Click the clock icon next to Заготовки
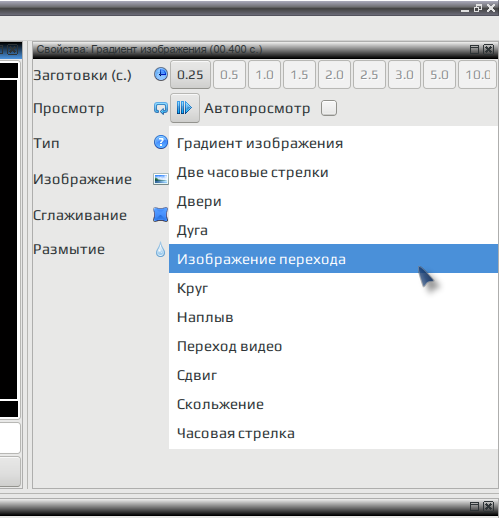 click(161, 74)
